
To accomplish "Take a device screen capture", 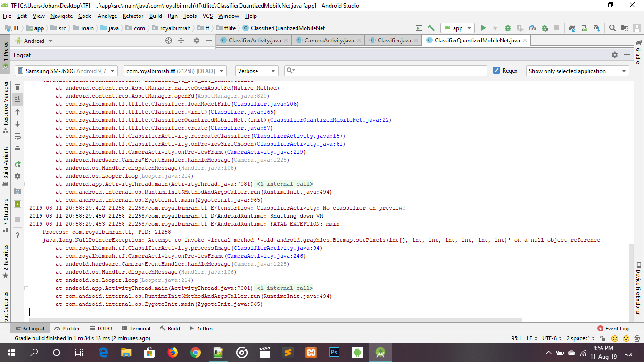I will 17,191.
